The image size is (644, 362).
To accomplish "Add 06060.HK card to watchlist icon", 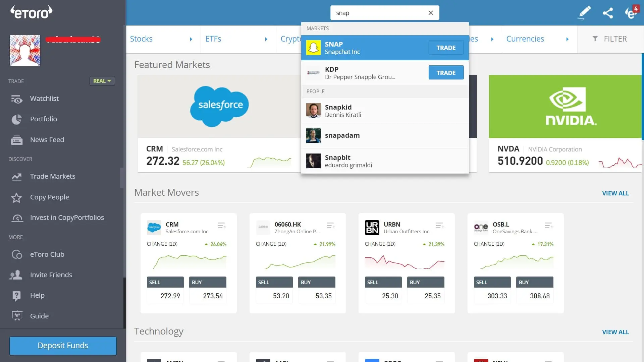I will 331,226.
